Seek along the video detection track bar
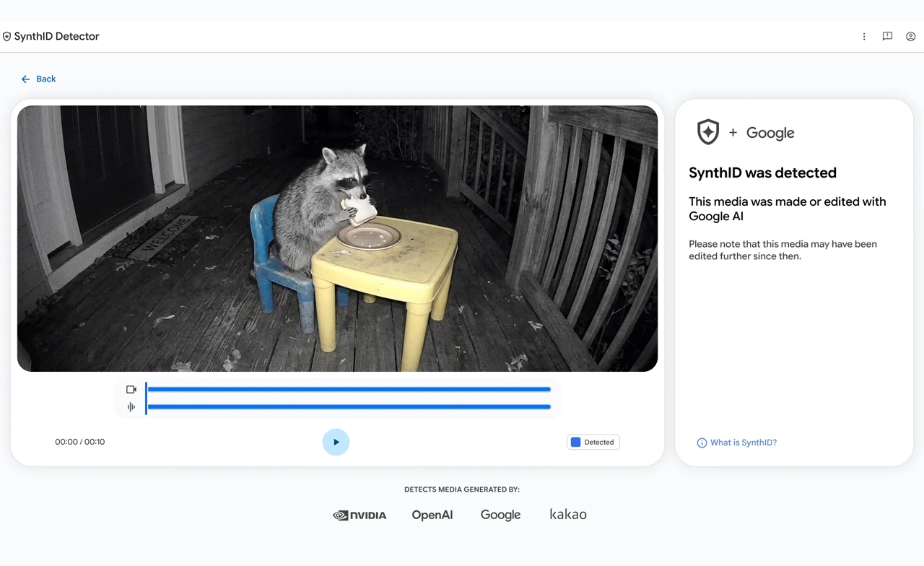Image resolution: width=924 pixels, height=566 pixels. pos(349,390)
